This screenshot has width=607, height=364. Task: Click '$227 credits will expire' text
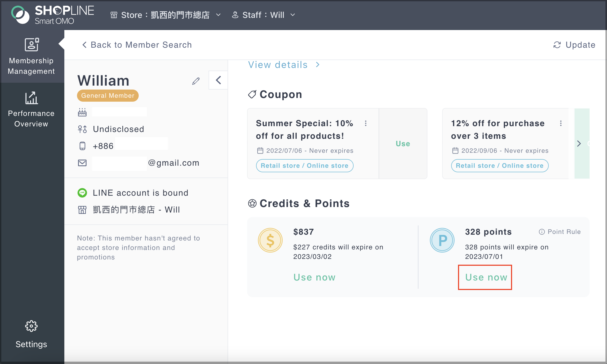click(x=338, y=252)
